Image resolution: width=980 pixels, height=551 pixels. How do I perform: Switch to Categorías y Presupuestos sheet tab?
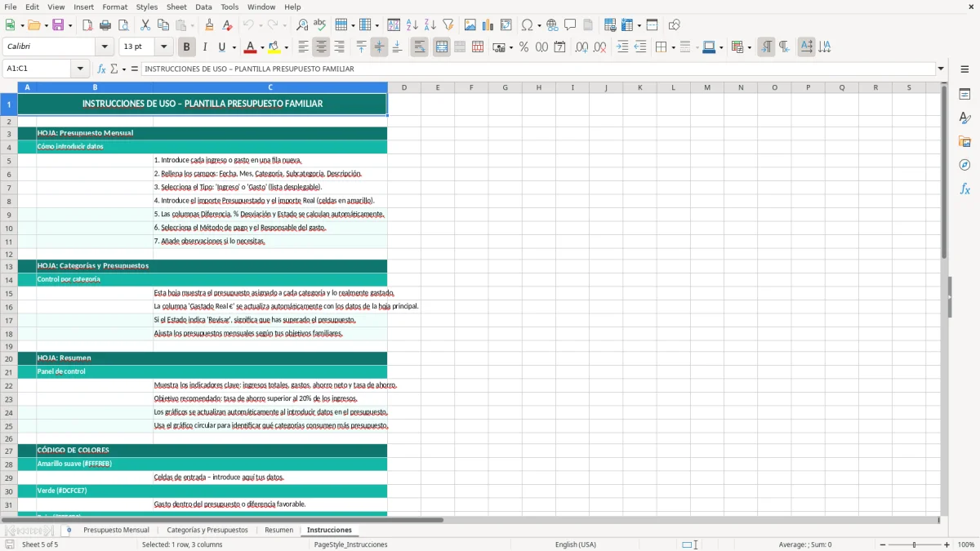(x=207, y=530)
